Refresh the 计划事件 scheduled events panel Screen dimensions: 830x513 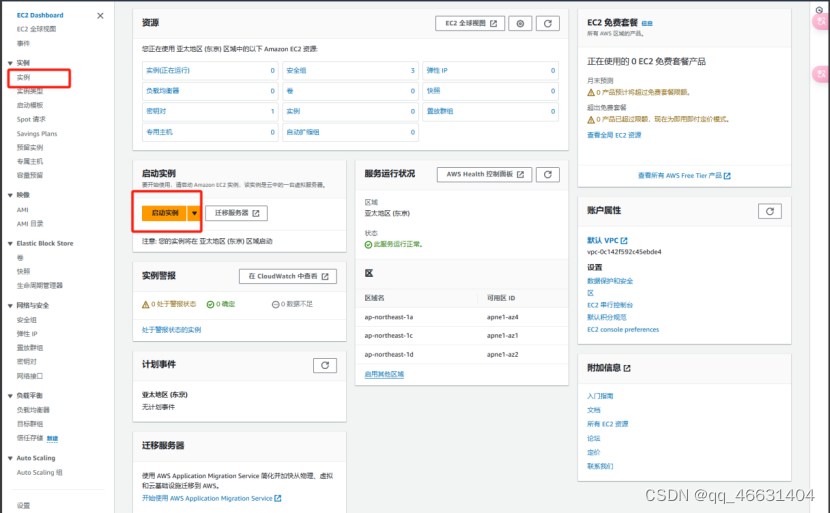pos(325,365)
